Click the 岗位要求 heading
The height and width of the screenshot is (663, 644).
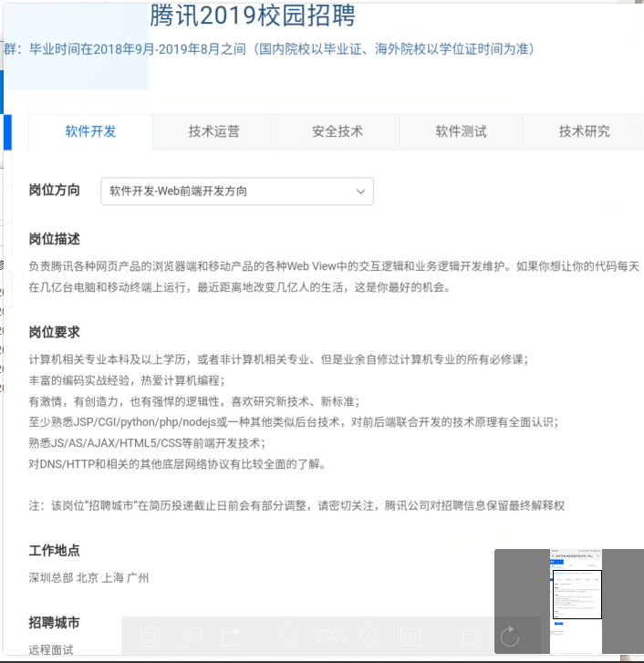click(x=55, y=332)
